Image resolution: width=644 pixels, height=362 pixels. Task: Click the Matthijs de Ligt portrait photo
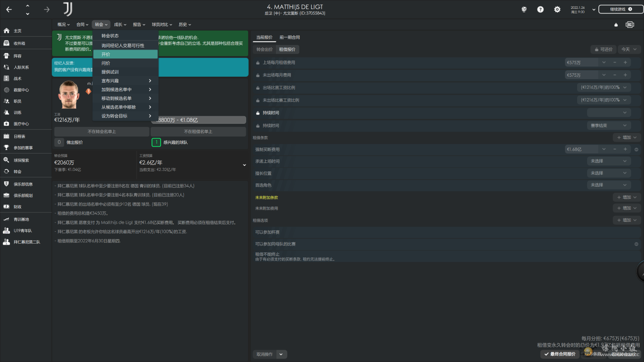point(69,95)
